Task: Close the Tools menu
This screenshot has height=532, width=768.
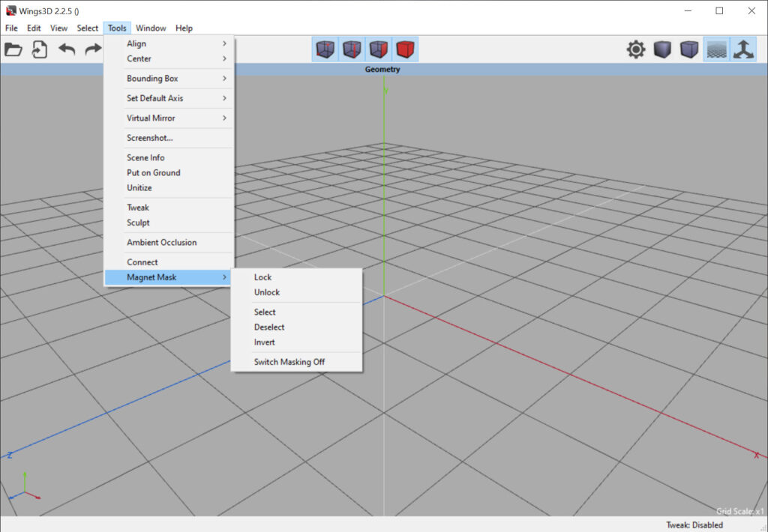Action: click(117, 28)
